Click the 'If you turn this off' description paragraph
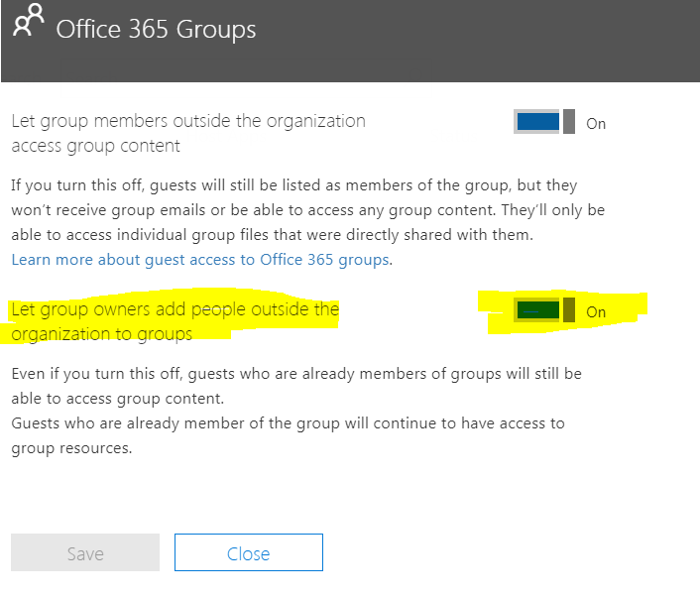 point(293,185)
